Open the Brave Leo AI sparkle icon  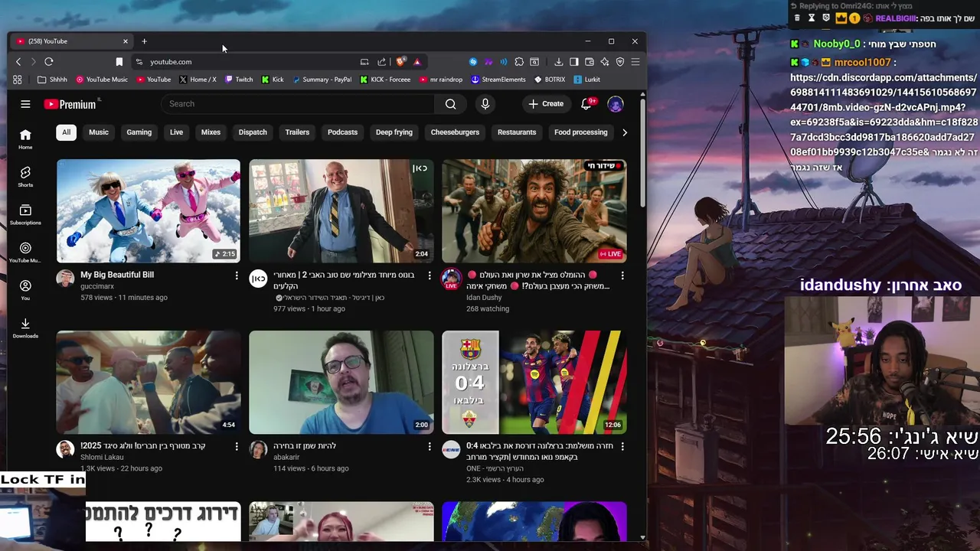point(605,61)
